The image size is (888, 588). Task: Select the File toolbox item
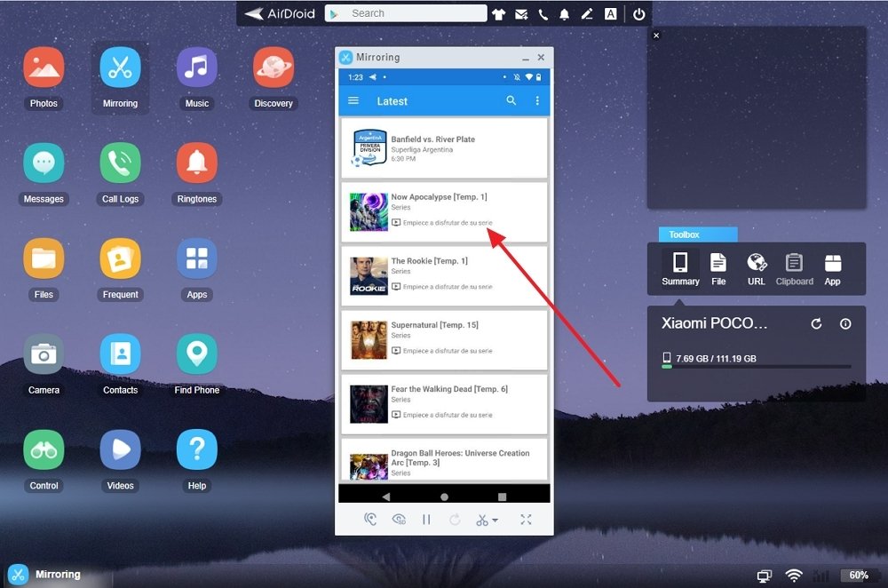point(718,269)
